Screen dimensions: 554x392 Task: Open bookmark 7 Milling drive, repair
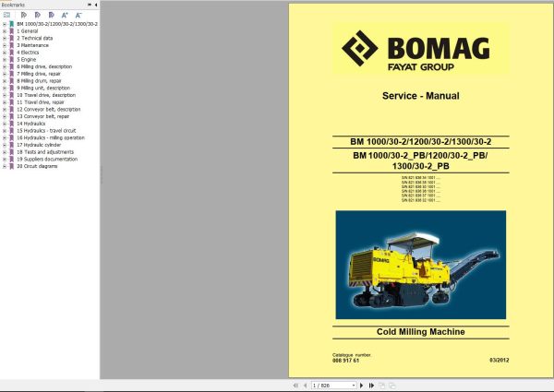coord(39,74)
